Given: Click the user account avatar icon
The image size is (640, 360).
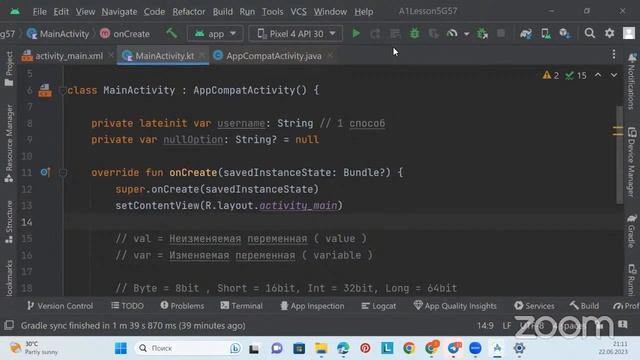Looking at the screenshot, I should coord(629,33).
